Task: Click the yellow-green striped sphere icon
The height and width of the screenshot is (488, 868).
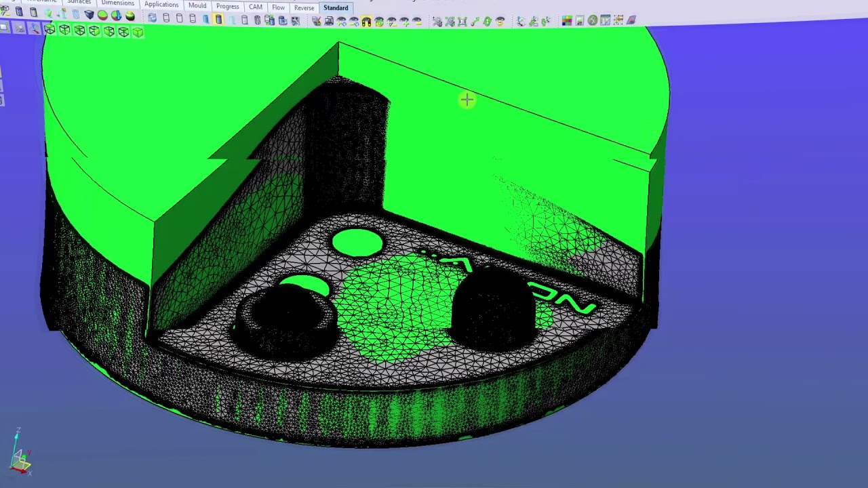Action: (130, 16)
